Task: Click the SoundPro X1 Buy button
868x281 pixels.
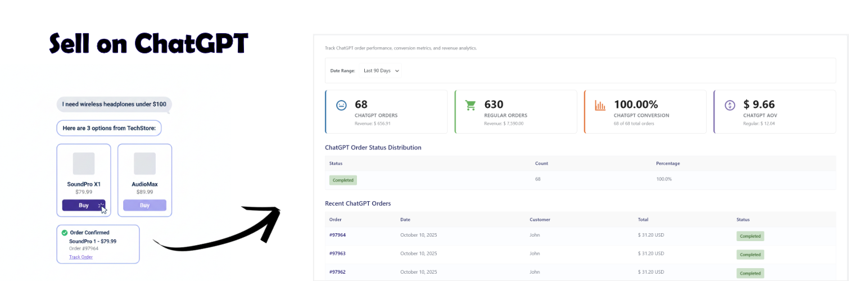Action: [x=84, y=205]
